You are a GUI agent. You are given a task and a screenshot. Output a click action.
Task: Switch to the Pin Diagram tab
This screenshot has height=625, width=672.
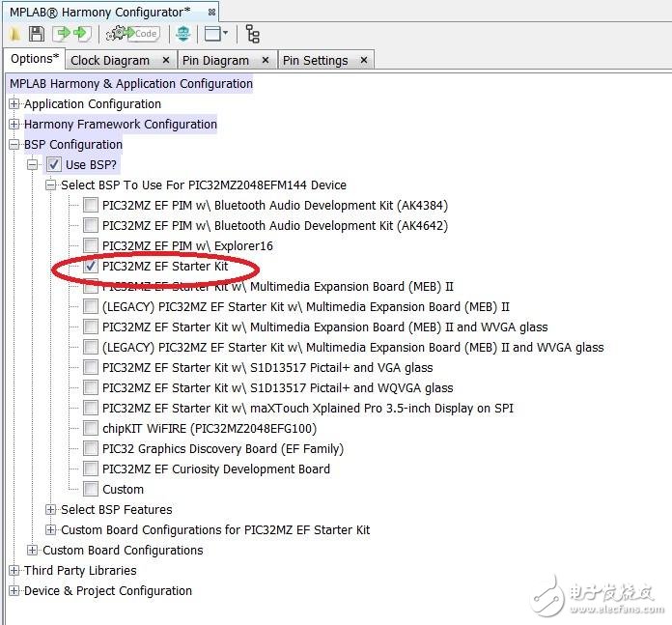coord(214,60)
